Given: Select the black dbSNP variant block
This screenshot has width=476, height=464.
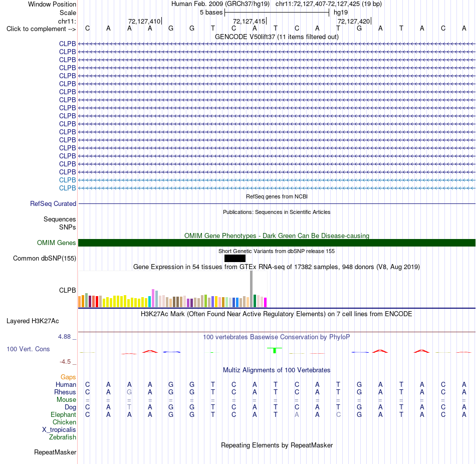Looking at the screenshot, I should point(235,259).
